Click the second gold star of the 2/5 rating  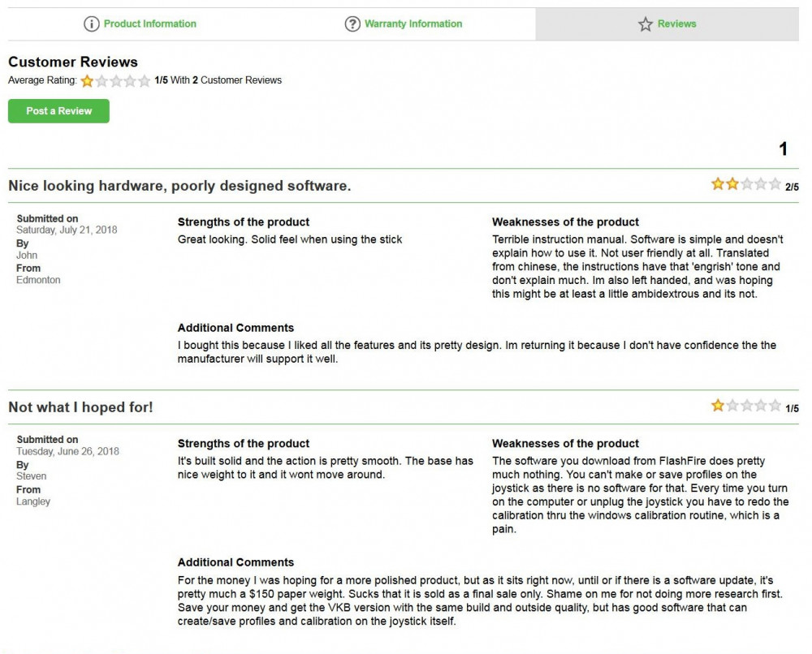click(732, 184)
